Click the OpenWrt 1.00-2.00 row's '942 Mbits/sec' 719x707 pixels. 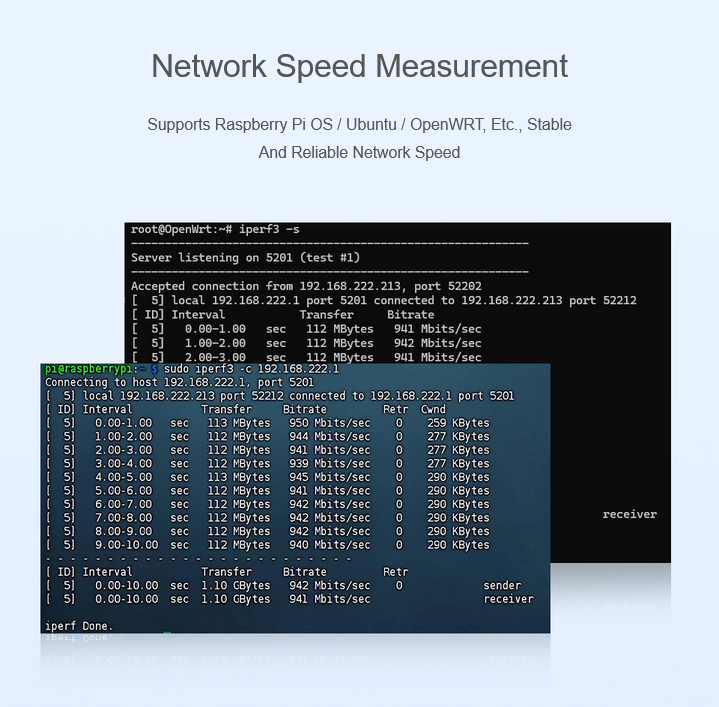tap(437, 343)
